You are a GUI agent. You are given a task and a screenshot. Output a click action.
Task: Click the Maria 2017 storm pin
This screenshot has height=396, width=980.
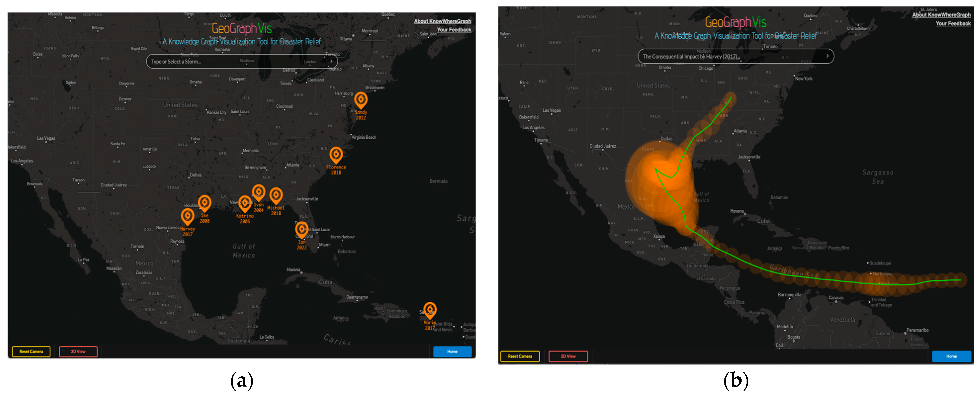pos(430,310)
